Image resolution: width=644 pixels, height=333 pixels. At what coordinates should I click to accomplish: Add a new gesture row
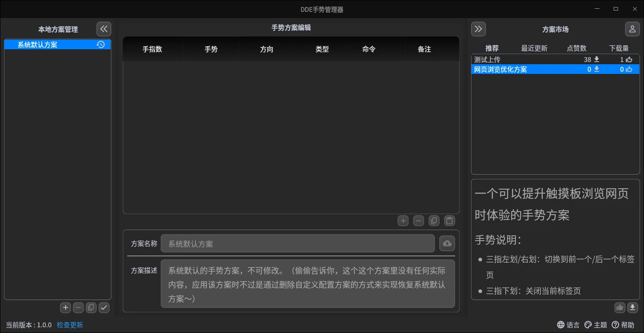(x=403, y=221)
